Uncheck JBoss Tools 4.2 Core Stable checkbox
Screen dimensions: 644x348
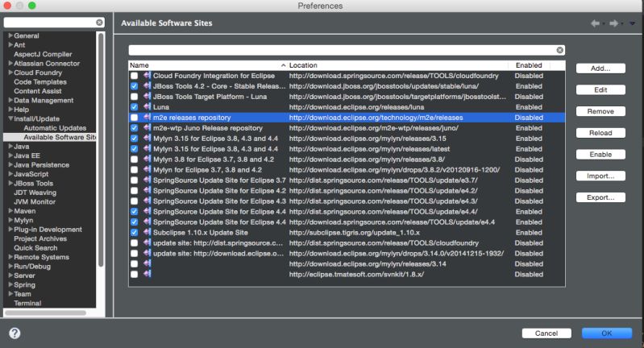pyautogui.click(x=135, y=86)
